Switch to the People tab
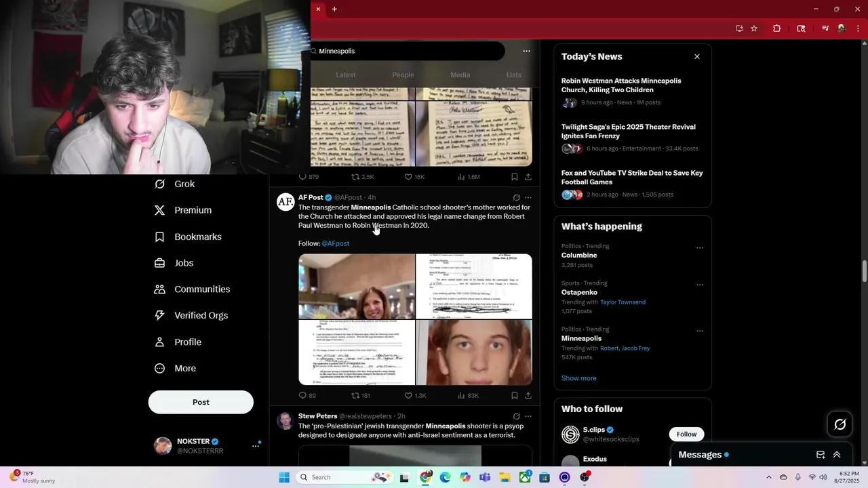The image size is (868, 488). [403, 75]
